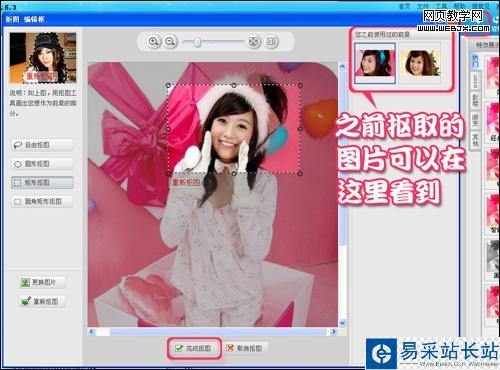Open the 文件 menu
Image resolution: width=500 pixels, height=370 pixels.
tap(423, 6)
